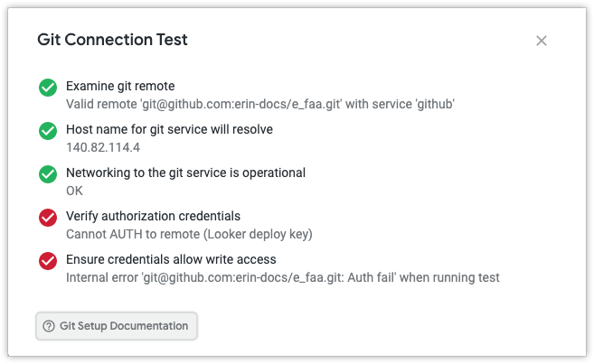Click green check beside Examine git remote
Image resolution: width=594 pixels, height=364 pixels.
[48, 88]
